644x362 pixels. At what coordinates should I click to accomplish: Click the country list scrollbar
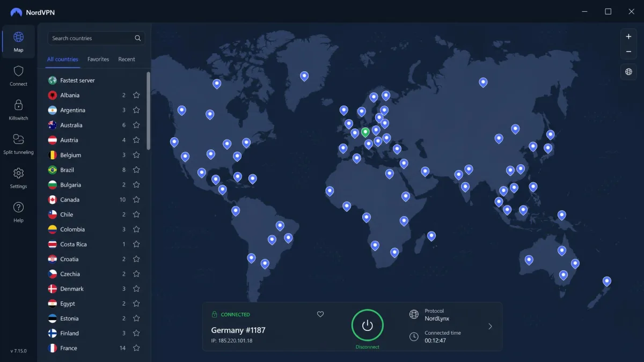click(x=148, y=111)
